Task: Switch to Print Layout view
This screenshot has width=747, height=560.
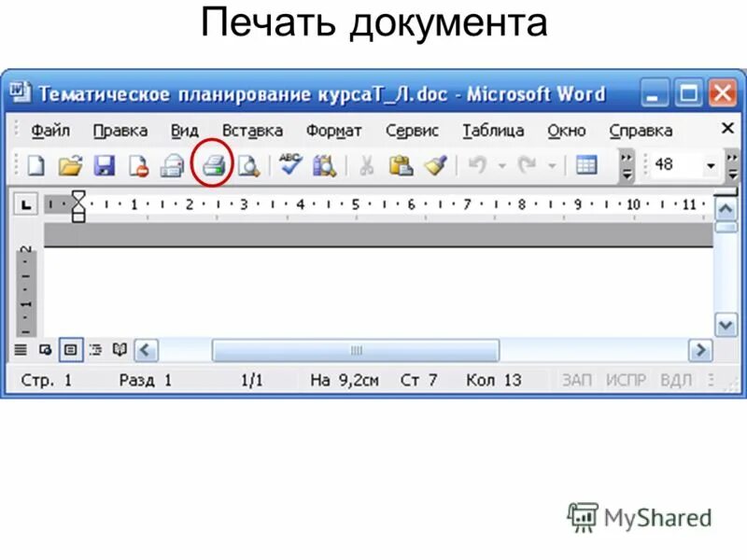Action: [69, 347]
